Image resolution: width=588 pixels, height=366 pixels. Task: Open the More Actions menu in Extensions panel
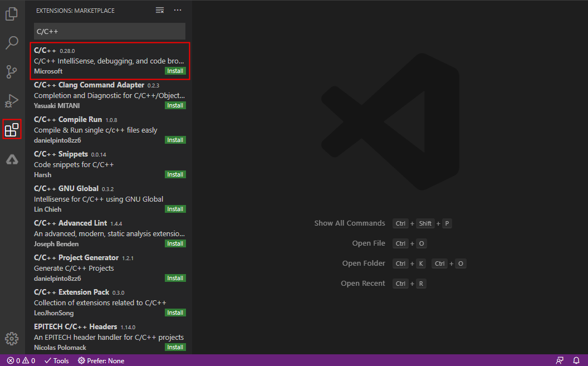click(x=178, y=10)
